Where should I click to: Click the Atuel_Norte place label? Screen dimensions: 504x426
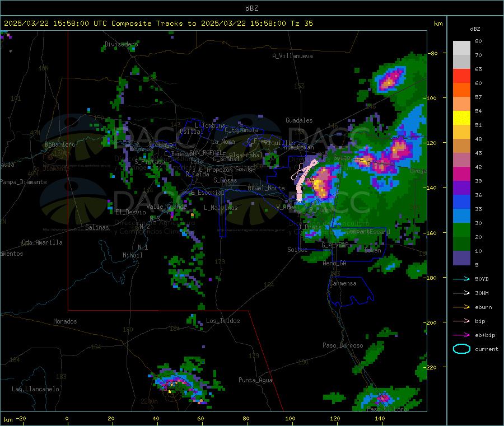tap(266, 188)
